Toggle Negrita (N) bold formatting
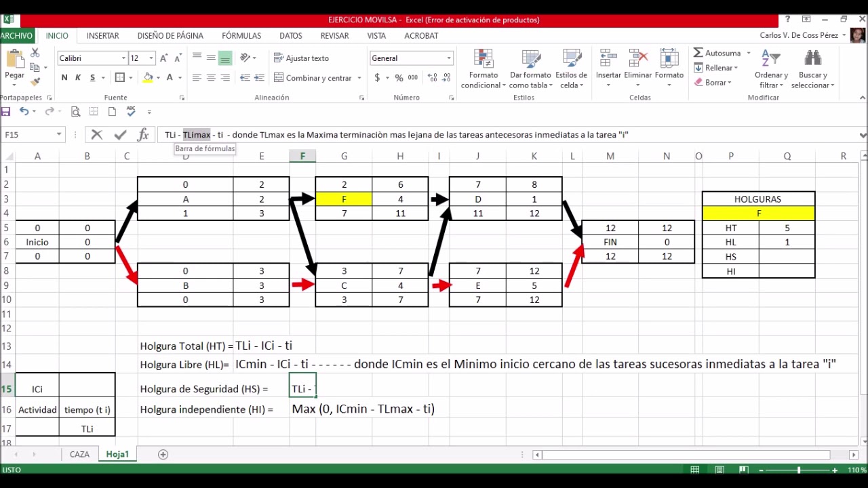This screenshot has width=868, height=488. pyautogui.click(x=64, y=78)
